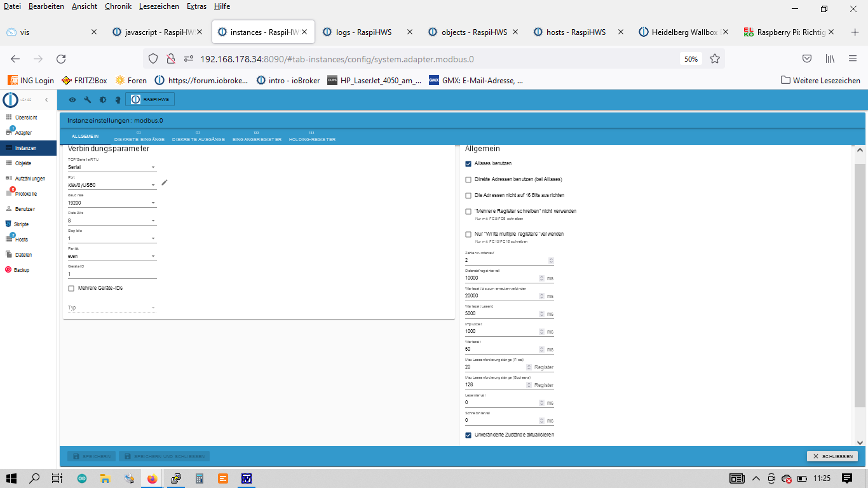
Task: Check Nur "Write multiple registers" verwenden
Action: [468, 234]
